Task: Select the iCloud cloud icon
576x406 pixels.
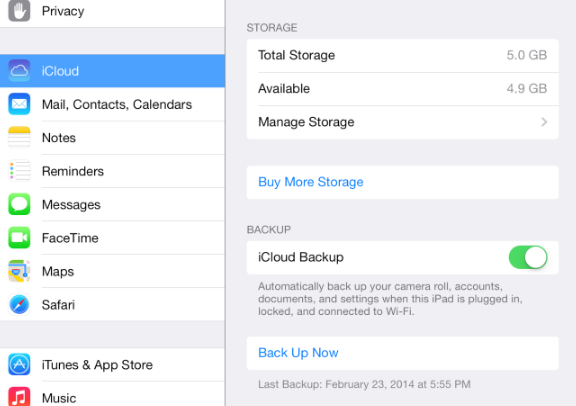Action: (19, 71)
